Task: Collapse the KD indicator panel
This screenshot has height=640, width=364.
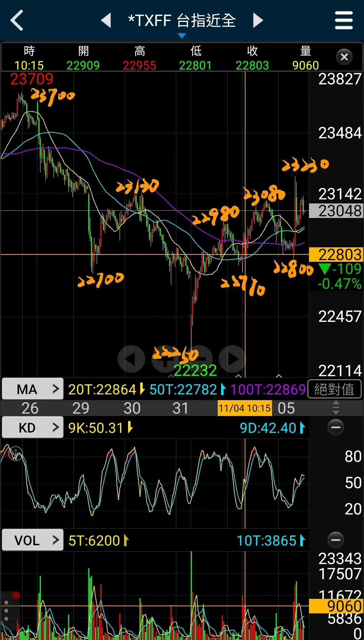Action: point(336,427)
